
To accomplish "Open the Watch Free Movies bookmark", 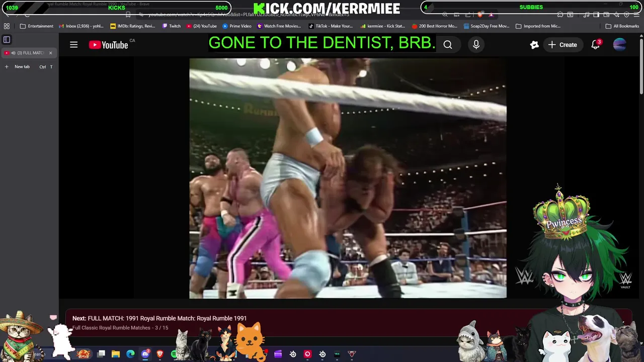I will coord(279,26).
